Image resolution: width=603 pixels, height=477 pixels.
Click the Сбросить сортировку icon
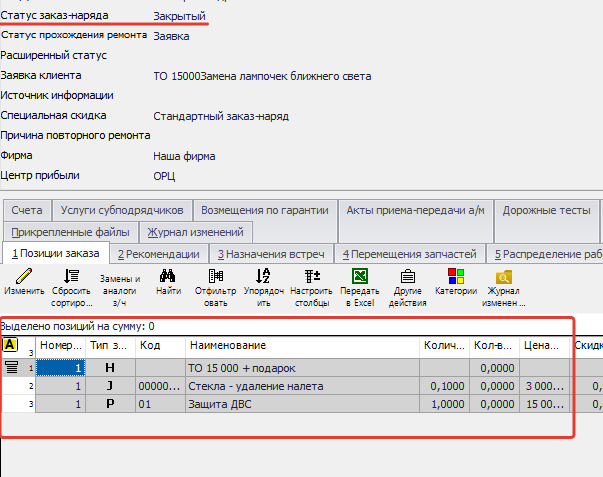click(x=71, y=276)
